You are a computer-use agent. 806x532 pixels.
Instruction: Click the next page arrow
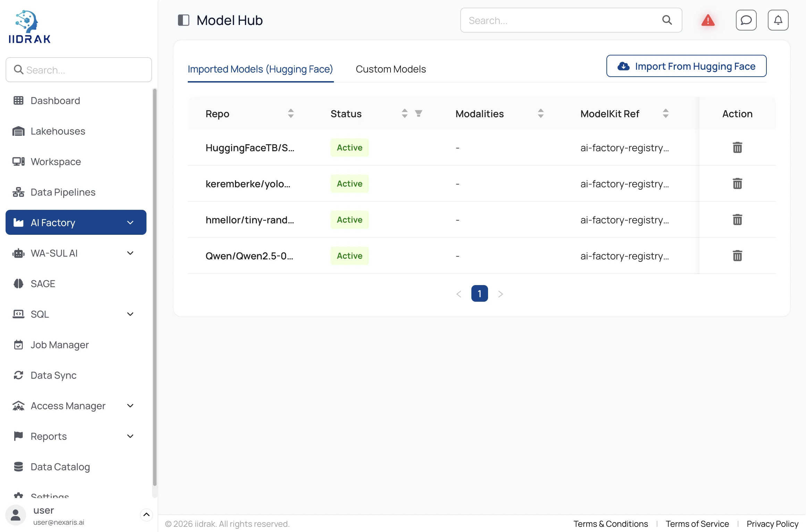click(x=500, y=294)
